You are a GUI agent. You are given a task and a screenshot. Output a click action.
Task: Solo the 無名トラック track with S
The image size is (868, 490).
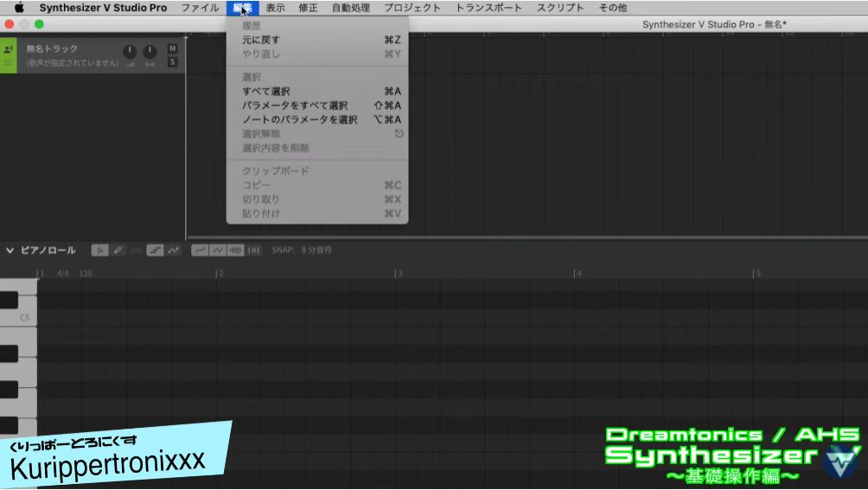173,62
